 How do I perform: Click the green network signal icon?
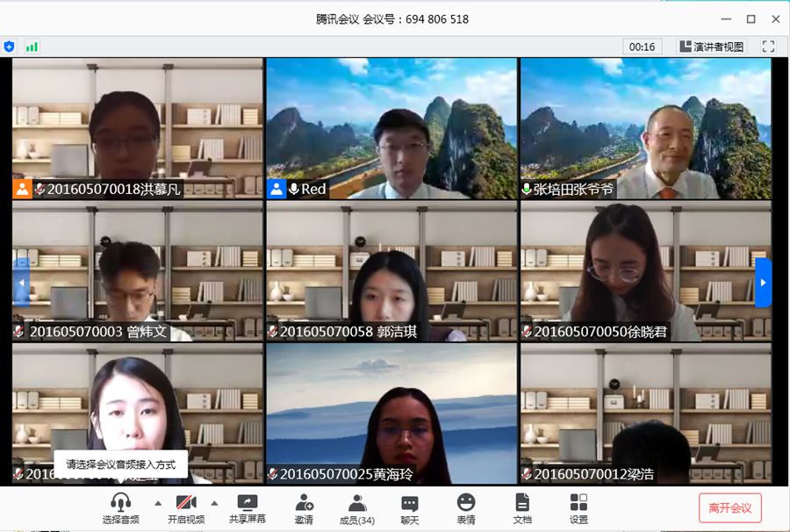point(32,47)
